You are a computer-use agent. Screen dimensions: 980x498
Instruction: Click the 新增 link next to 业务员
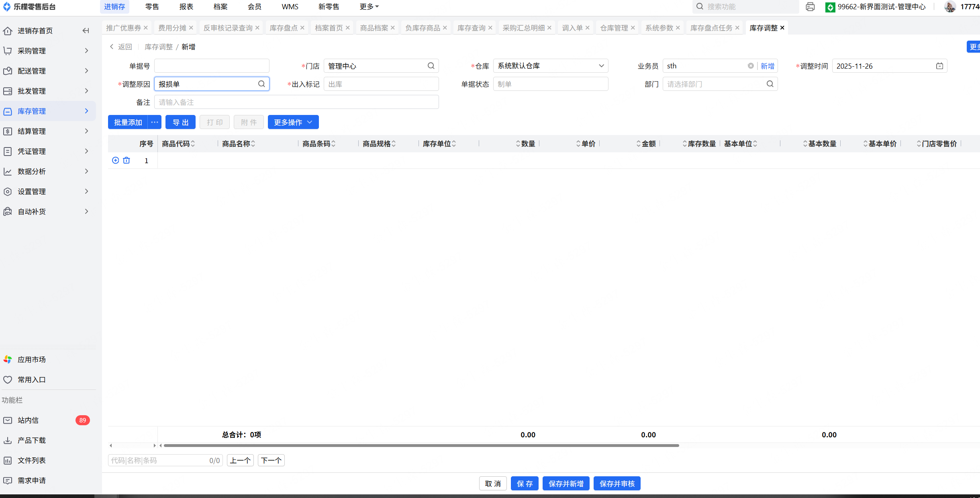pyautogui.click(x=767, y=66)
